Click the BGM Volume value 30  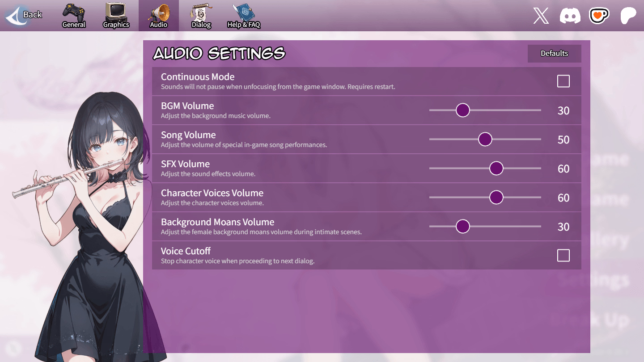[x=563, y=110]
